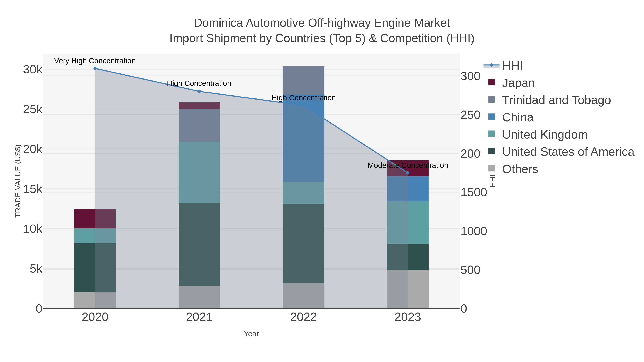Click the 2023 Japan bar segment
Image resolution: width=644 pixels, height=362 pixels.
point(408,168)
